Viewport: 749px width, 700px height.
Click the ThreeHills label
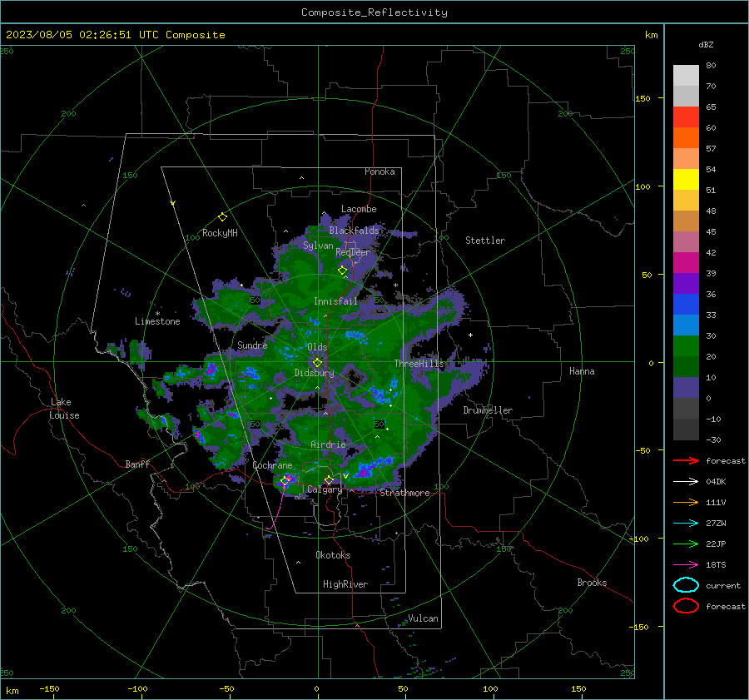[419, 364]
